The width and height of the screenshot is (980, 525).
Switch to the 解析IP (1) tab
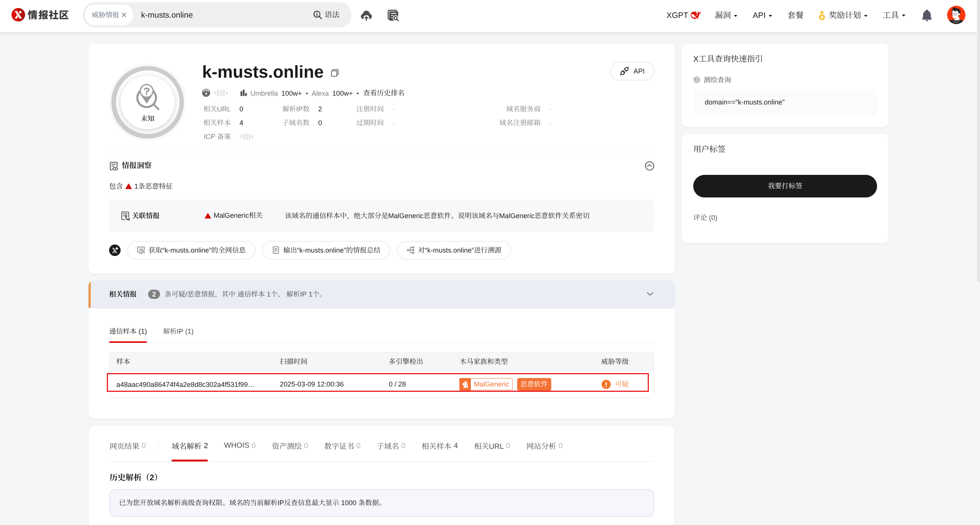click(178, 331)
